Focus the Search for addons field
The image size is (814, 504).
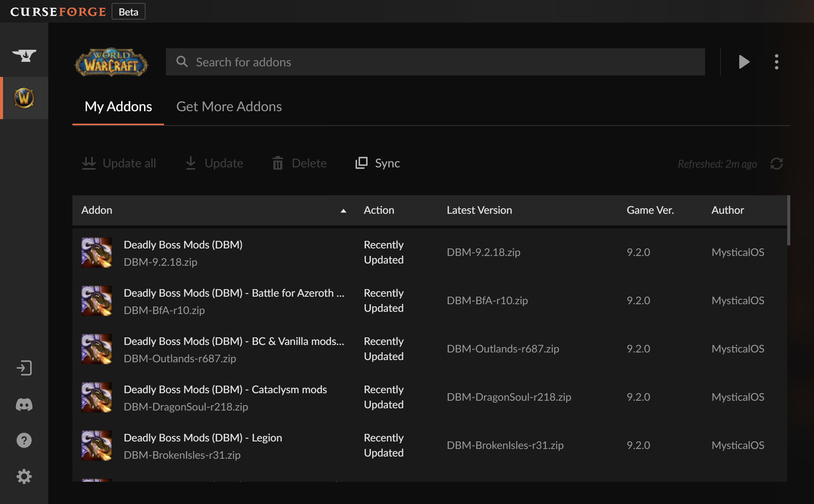point(435,62)
